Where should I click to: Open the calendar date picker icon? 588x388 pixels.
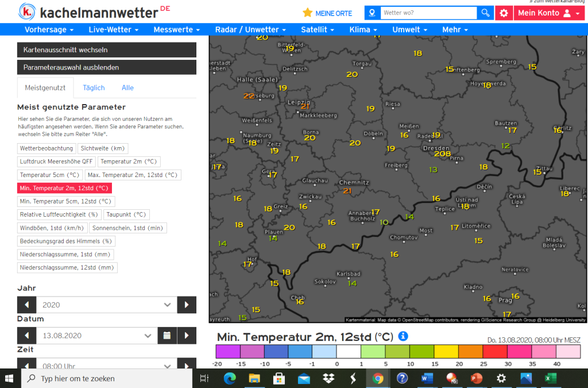pyautogui.click(x=167, y=336)
